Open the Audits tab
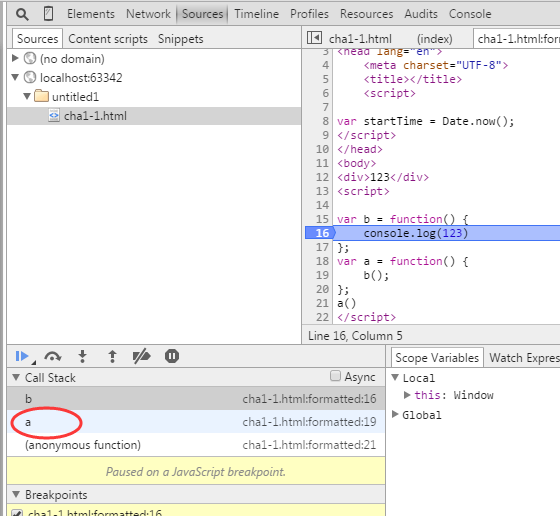The image size is (560, 516). (421, 14)
